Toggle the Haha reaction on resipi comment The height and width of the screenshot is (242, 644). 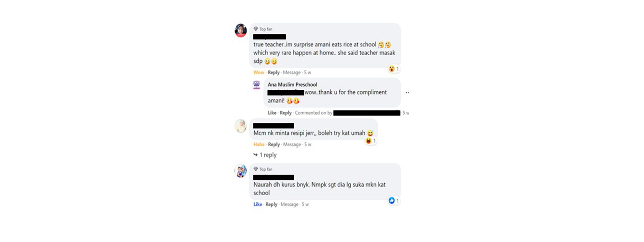click(259, 145)
